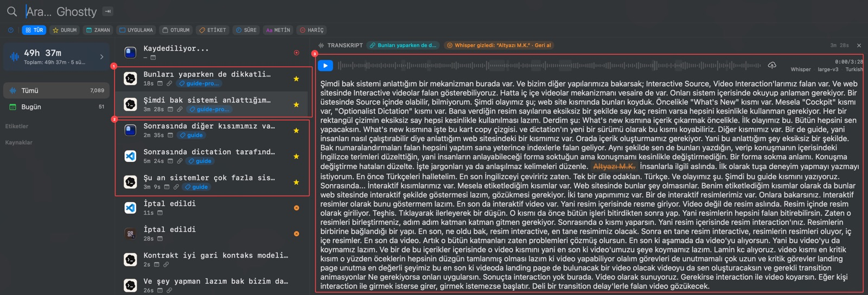Select Tümü in the sidebar
This screenshot has width=868, height=295.
(x=57, y=91)
